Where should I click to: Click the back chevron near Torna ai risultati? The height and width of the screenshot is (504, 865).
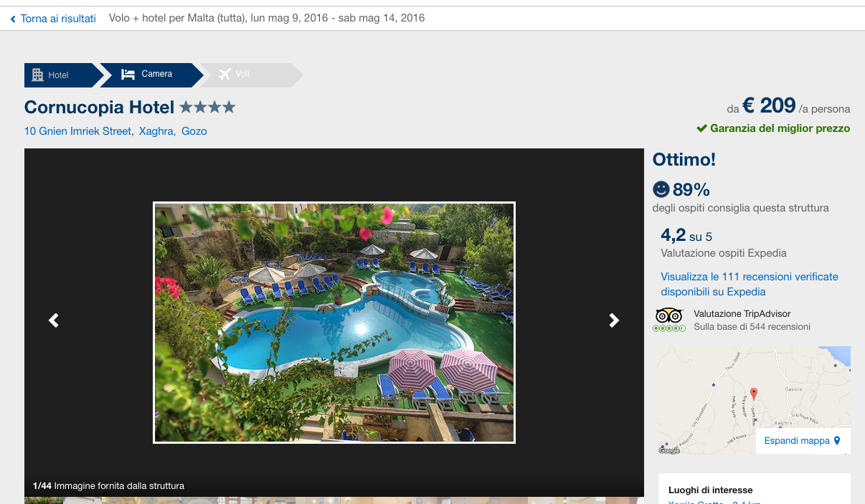pos(13,19)
